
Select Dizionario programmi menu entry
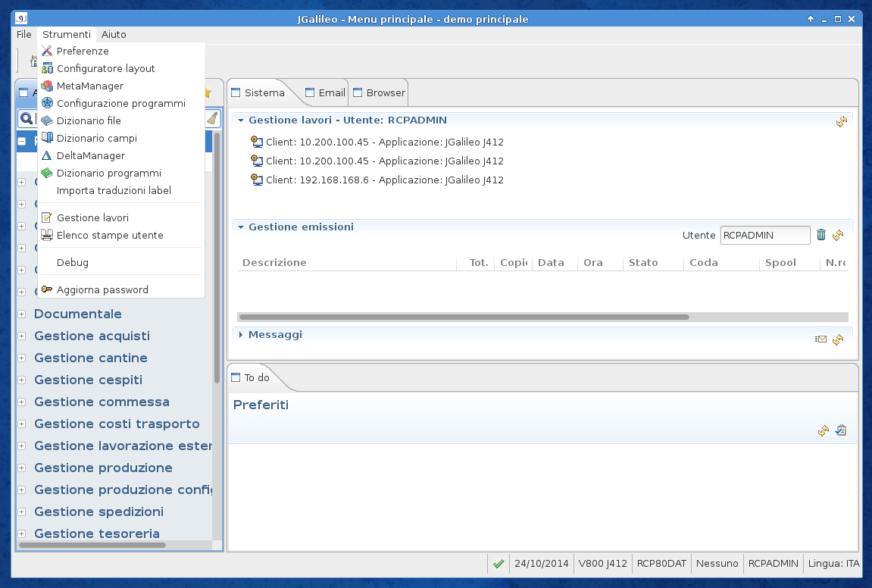[x=120, y=173]
